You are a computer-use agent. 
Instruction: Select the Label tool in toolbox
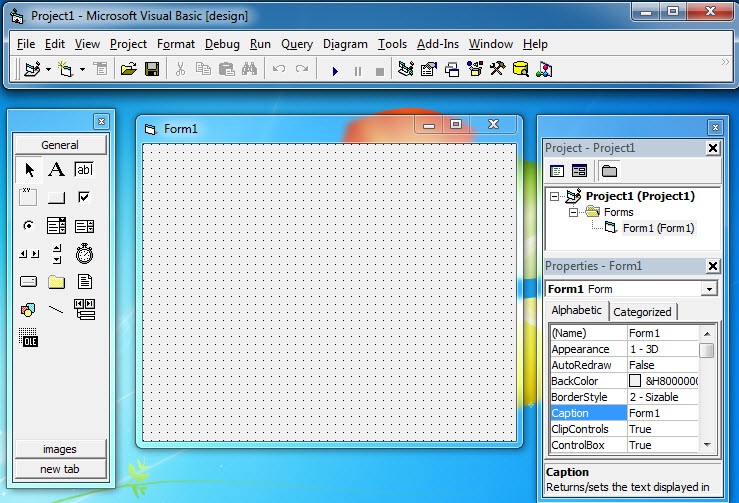tap(57, 170)
